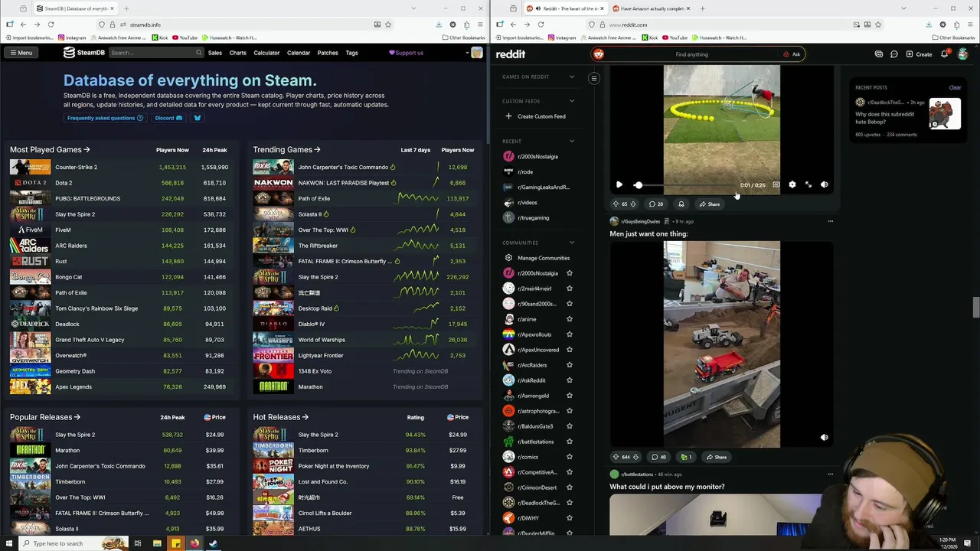The image size is (980, 551).
Task: Click Ask in the Reddit search bar
Action: (792, 54)
